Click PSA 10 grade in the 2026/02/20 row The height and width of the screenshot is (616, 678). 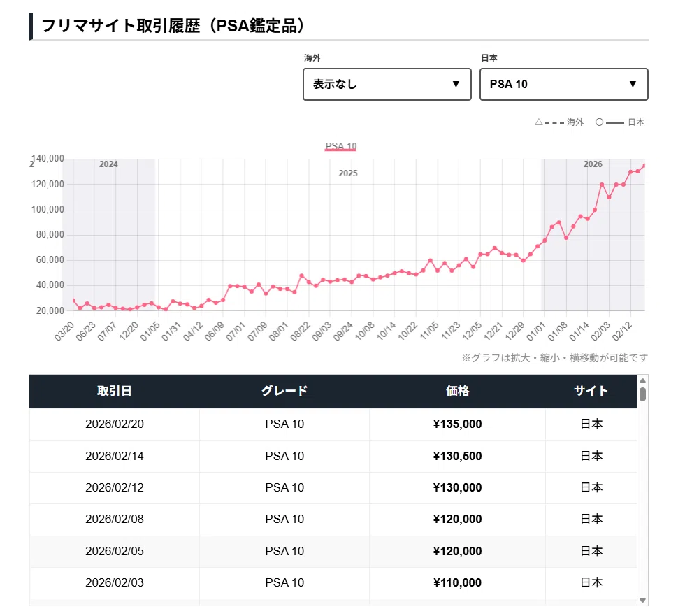(284, 424)
